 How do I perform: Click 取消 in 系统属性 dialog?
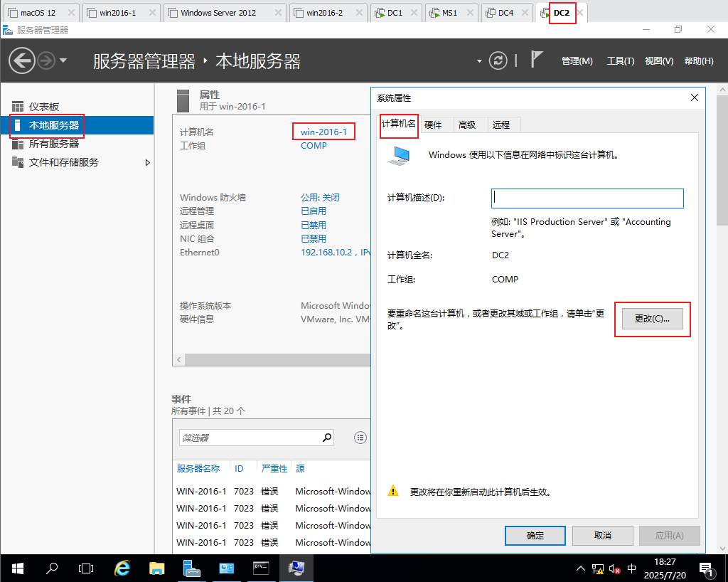[x=603, y=536]
